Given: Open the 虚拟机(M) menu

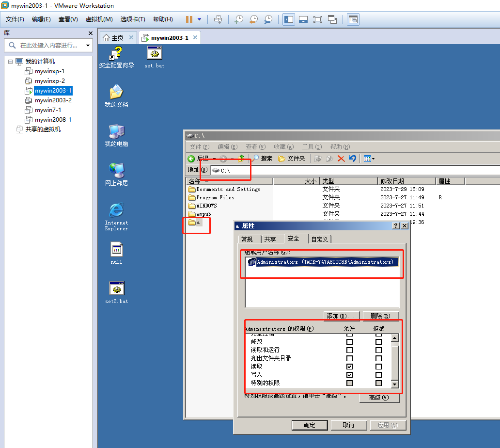Looking at the screenshot, I should point(99,19).
